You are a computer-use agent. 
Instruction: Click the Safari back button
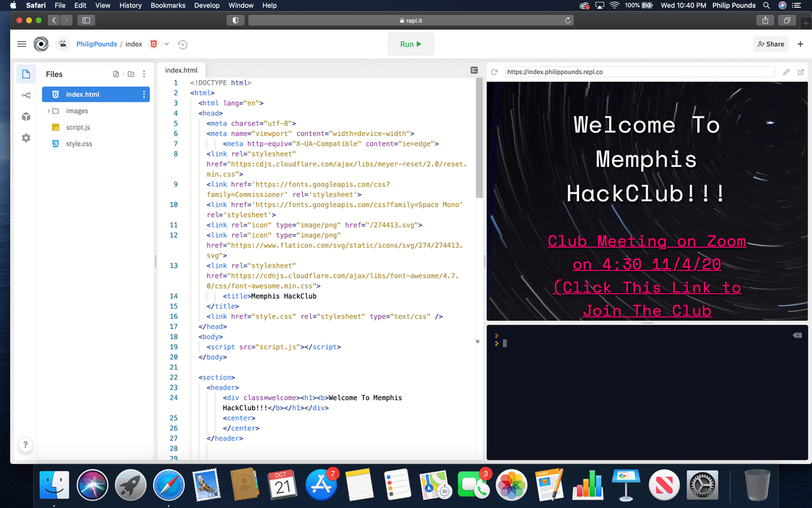[x=54, y=20]
